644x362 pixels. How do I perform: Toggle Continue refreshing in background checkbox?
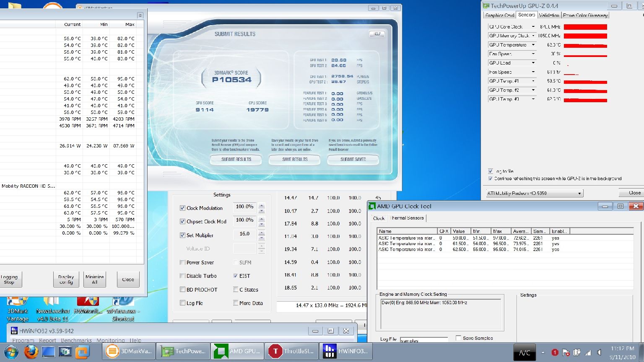(491, 178)
